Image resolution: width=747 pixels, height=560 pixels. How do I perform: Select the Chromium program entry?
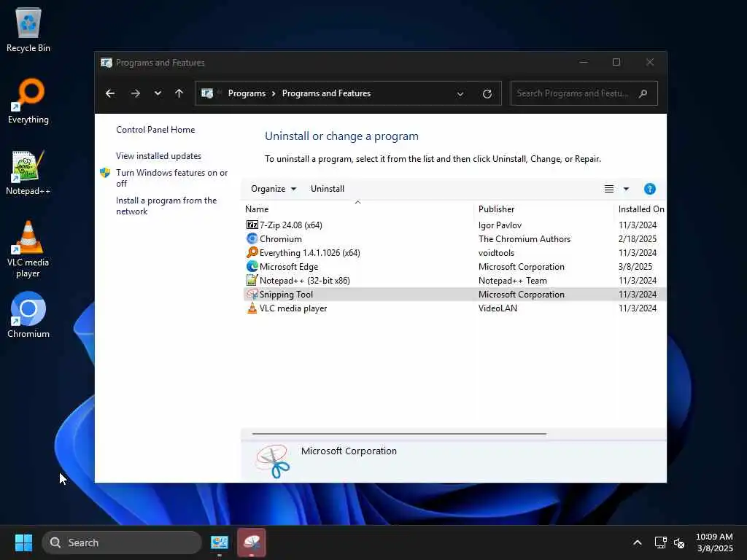pyautogui.click(x=454, y=238)
